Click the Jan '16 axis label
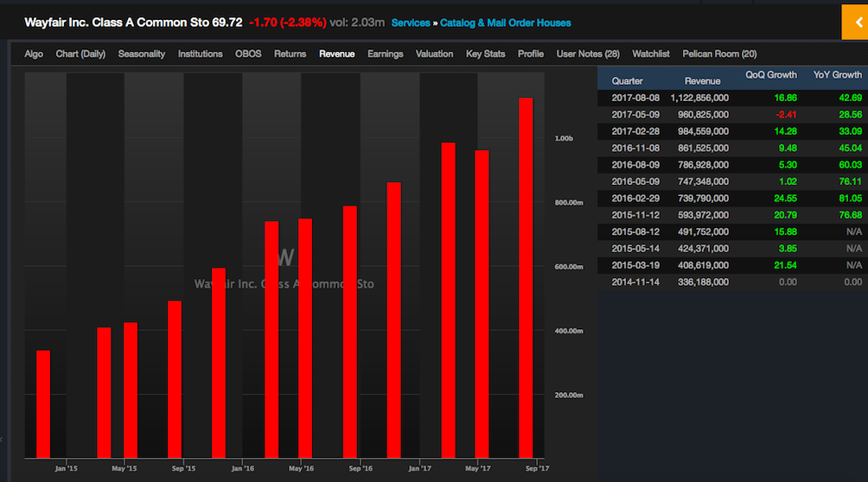Image resolution: width=868 pixels, height=482 pixels. point(242,468)
